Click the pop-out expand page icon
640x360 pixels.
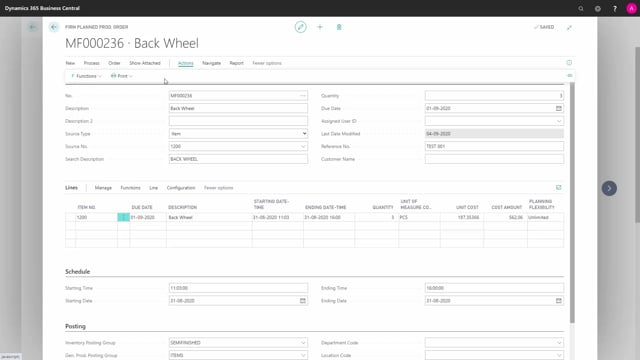pos(569,27)
